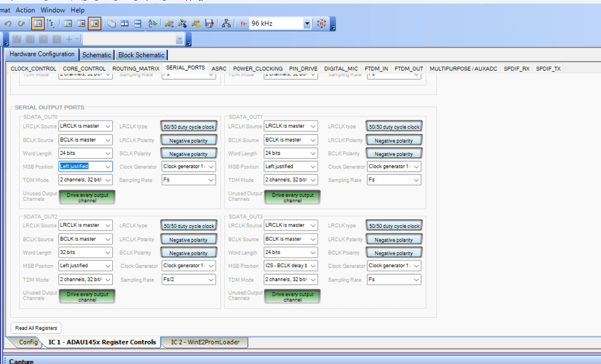Click the Read All Registers button
Screen dimensions: 601x364
[x=36, y=328]
